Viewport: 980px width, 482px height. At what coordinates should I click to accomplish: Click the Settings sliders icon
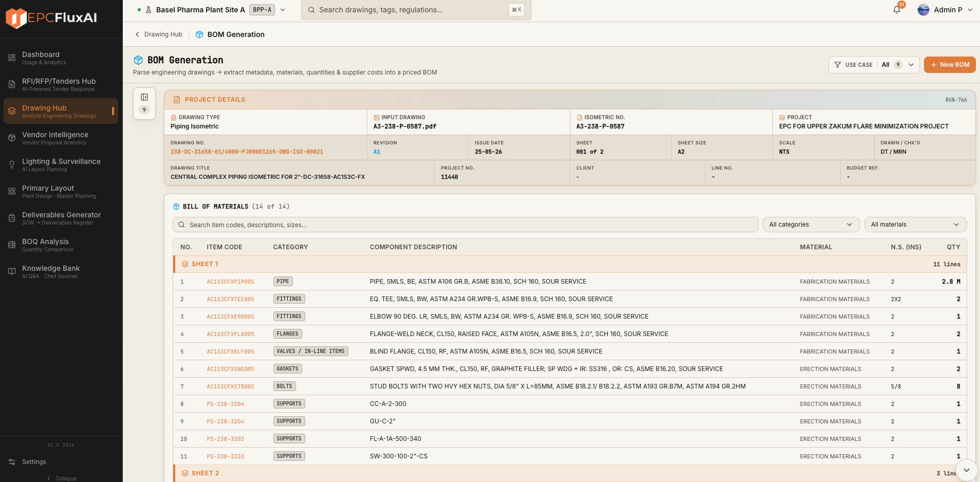click(x=12, y=462)
